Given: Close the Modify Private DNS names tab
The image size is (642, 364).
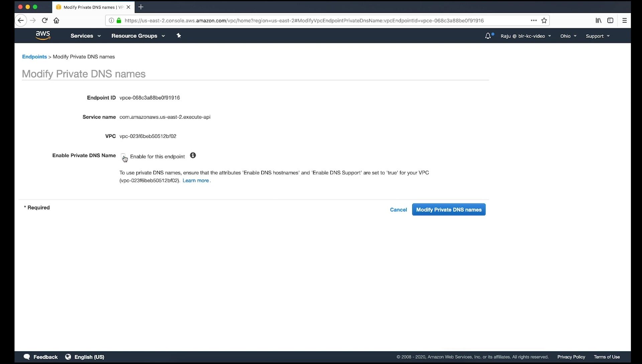Looking at the screenshot, I should [128, 7].
